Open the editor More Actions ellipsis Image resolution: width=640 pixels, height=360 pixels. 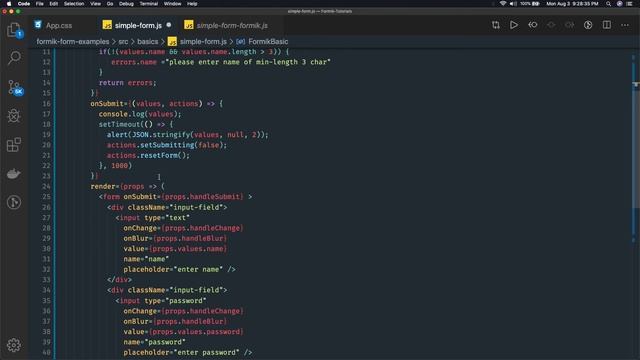[625, 25]
